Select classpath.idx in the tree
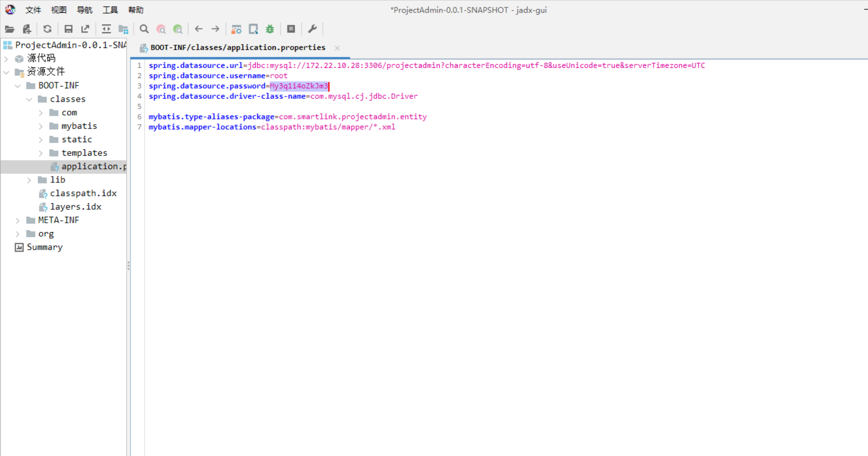Image resolution: width=868 pixels, height=456 pixels. [83, 193]
